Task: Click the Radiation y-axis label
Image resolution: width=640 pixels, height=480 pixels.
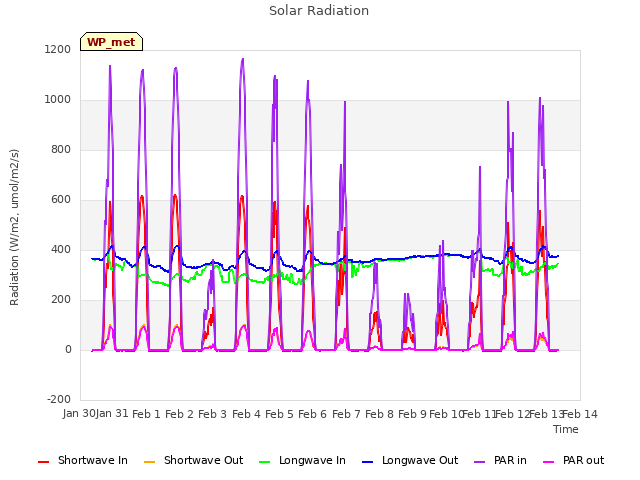Action: (14, 227)
